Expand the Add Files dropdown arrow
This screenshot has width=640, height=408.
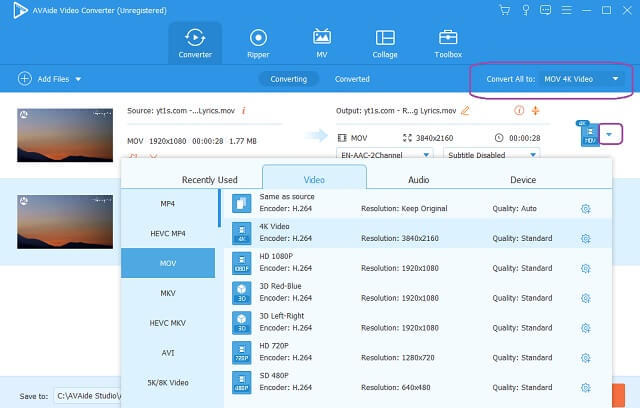pyautogui.click(x=78, y=79)
